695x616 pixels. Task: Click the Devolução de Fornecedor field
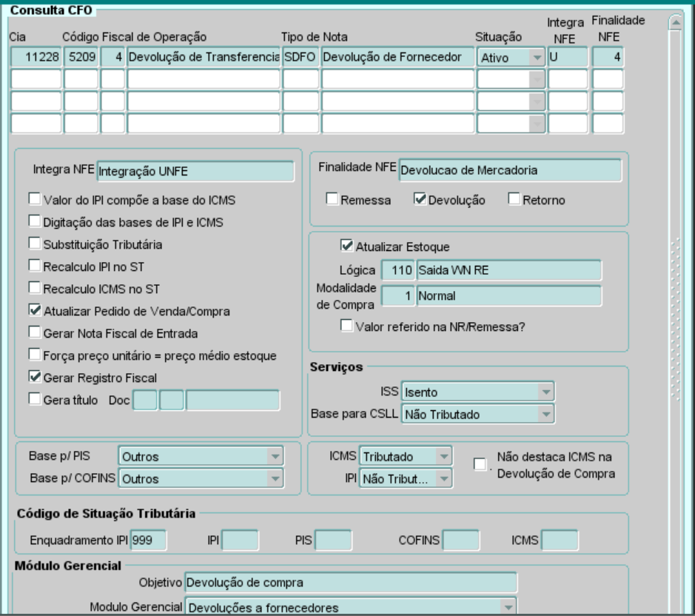click(x=398, y=57)
